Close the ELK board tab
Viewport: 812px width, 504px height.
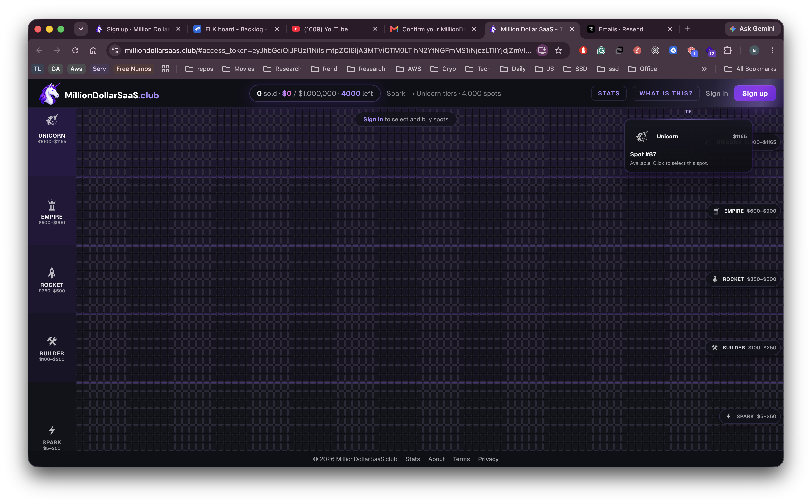277,29
